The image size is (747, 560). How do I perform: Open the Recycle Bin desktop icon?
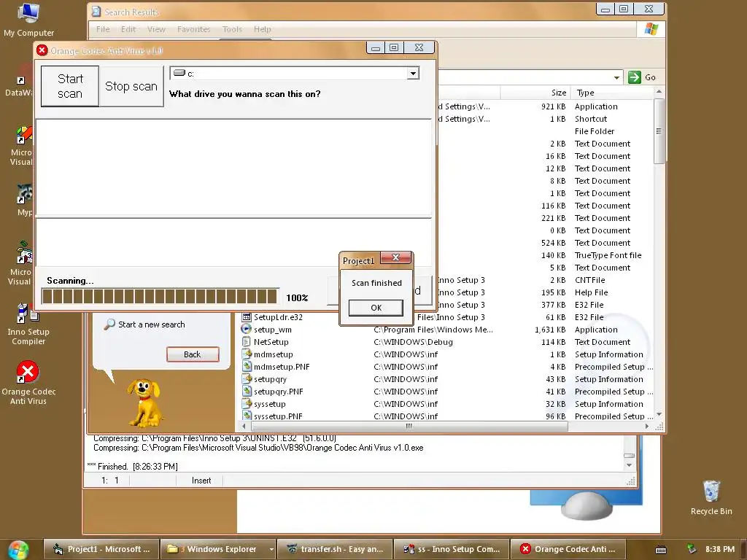[x=711, y=497]
